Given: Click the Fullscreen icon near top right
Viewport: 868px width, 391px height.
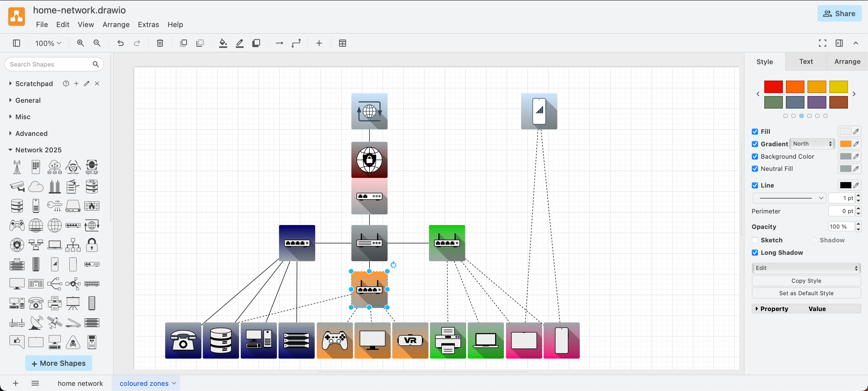Looking at the screenshot, I should [822, 43].
